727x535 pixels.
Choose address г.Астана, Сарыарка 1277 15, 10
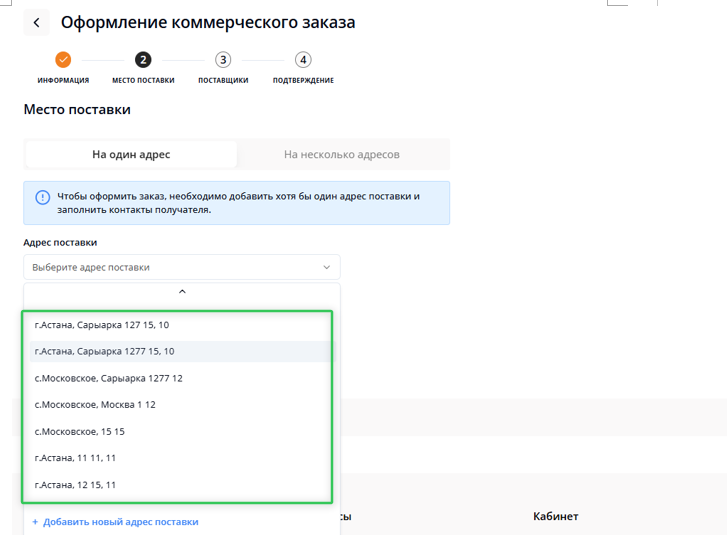click(104, 351)
